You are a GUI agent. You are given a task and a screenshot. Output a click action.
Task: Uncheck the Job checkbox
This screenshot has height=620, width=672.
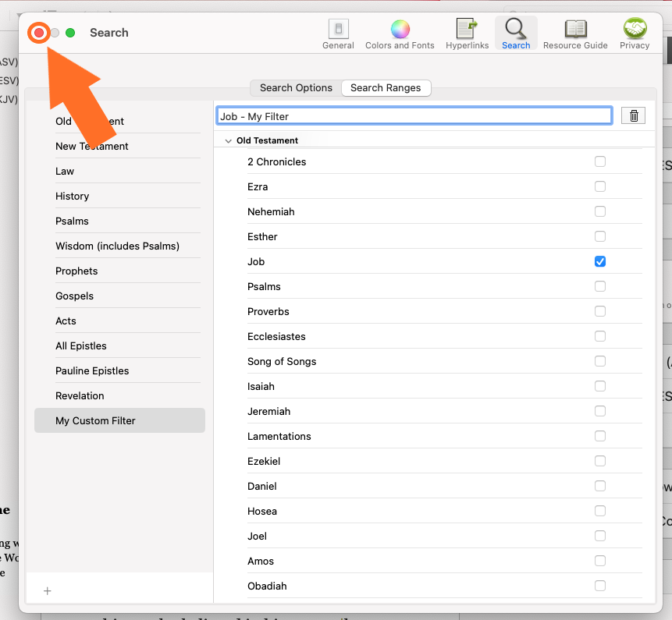600,262
